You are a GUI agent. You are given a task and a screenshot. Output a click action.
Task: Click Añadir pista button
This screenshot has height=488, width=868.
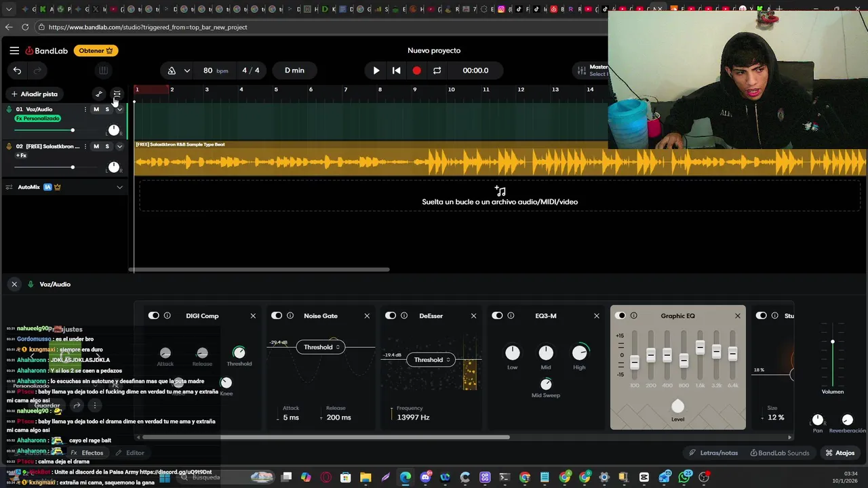pos(34,94)
